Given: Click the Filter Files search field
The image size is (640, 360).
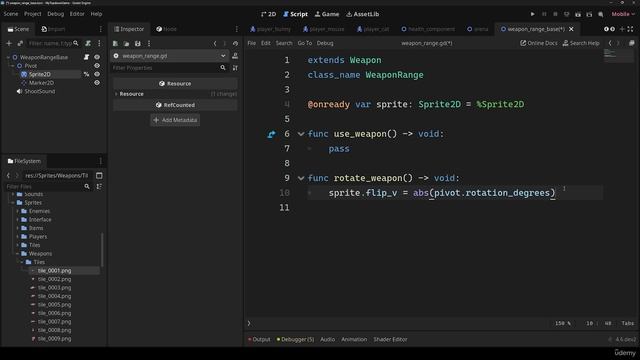Looking at the screenshot, I should pos(46,187).
